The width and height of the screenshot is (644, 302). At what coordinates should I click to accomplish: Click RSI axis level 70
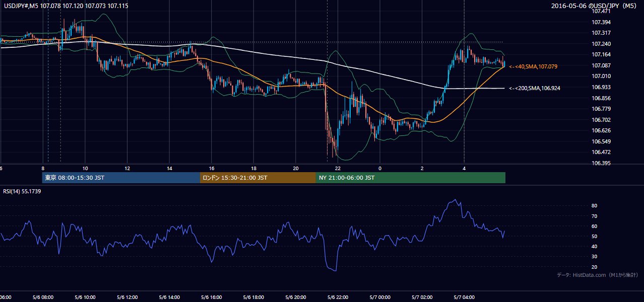pos(595,216)
